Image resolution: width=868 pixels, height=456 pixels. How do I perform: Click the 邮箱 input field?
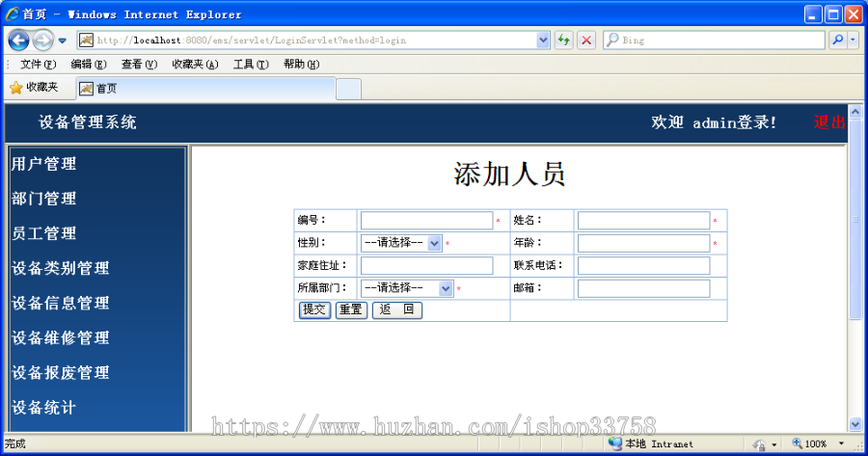(x=644, y=288)
